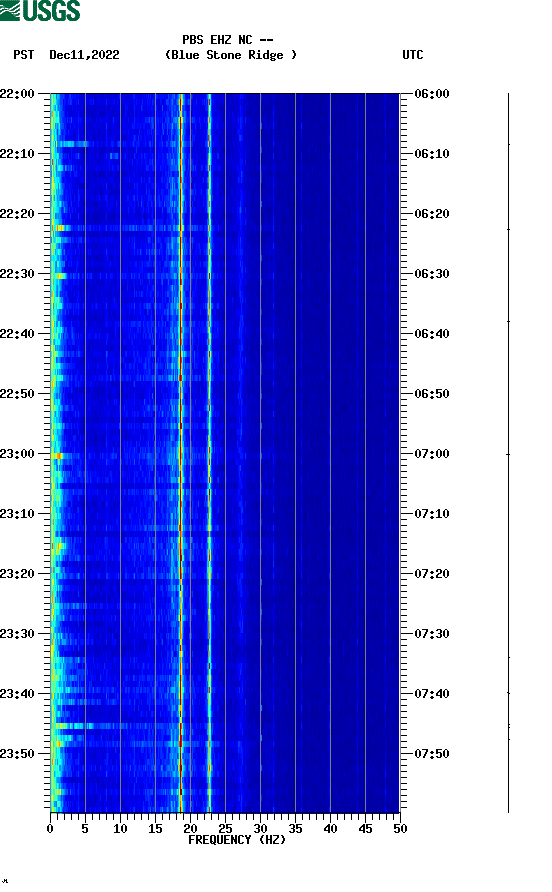This screenshot has height=892, width=552.
Task: Click the PST timezone label
Action: click(24, 55)
